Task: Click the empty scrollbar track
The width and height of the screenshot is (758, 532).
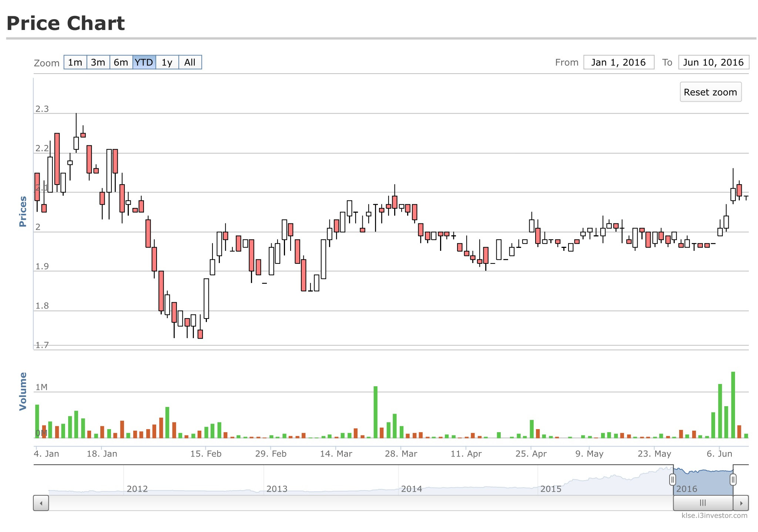Action: pos(333,503)
